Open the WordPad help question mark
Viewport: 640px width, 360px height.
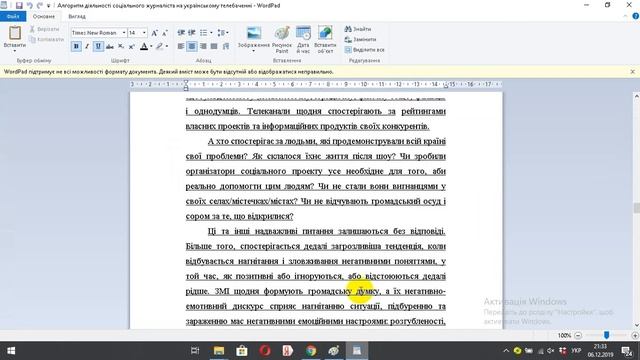[636, 16]
